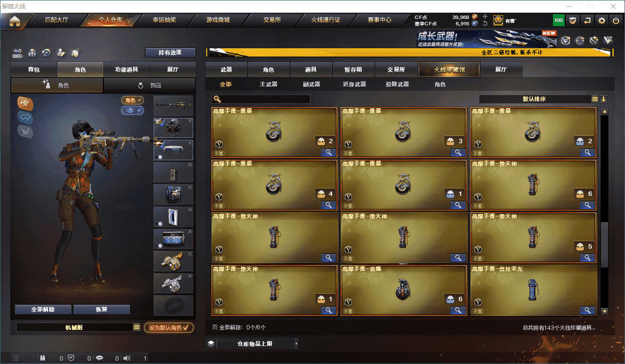Click the power exit icon
Screen dimensions: 625x364
click(x=616, y=20)
